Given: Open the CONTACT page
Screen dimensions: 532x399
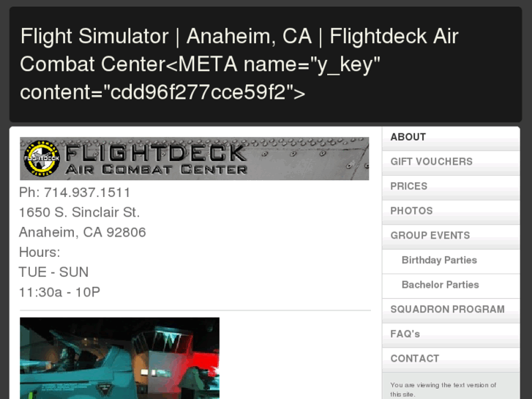Looking at the screenshot, I should [x=414, y=359].
